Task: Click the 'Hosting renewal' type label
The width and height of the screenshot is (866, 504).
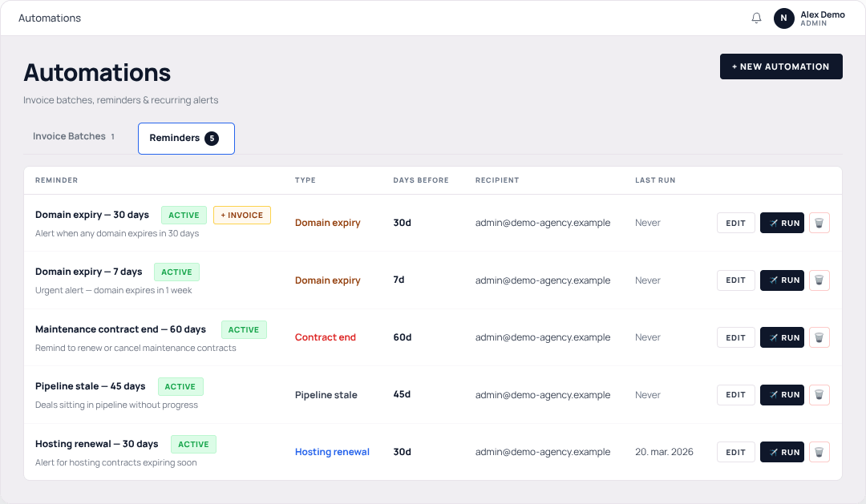Action: tap(332, 452)
